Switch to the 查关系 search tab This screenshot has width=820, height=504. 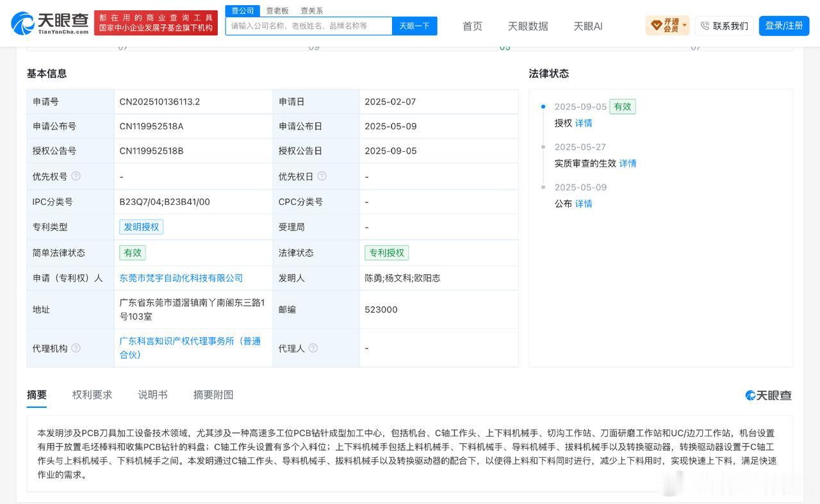pyautogui.click(x=312, y=10)
